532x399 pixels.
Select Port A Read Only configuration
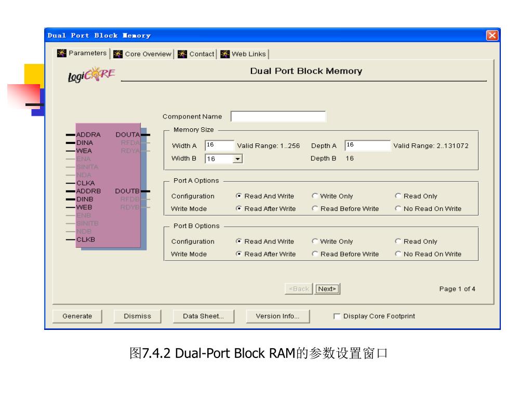click(398, 196)
